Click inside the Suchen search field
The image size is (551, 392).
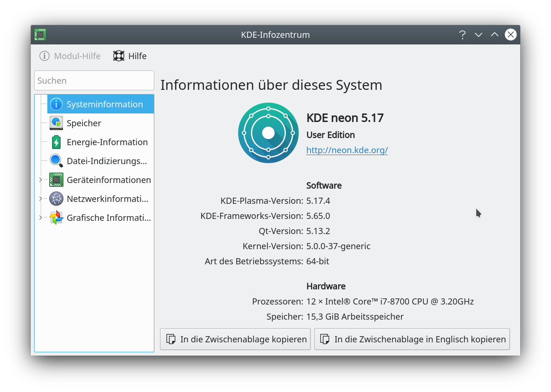(94, 80)
